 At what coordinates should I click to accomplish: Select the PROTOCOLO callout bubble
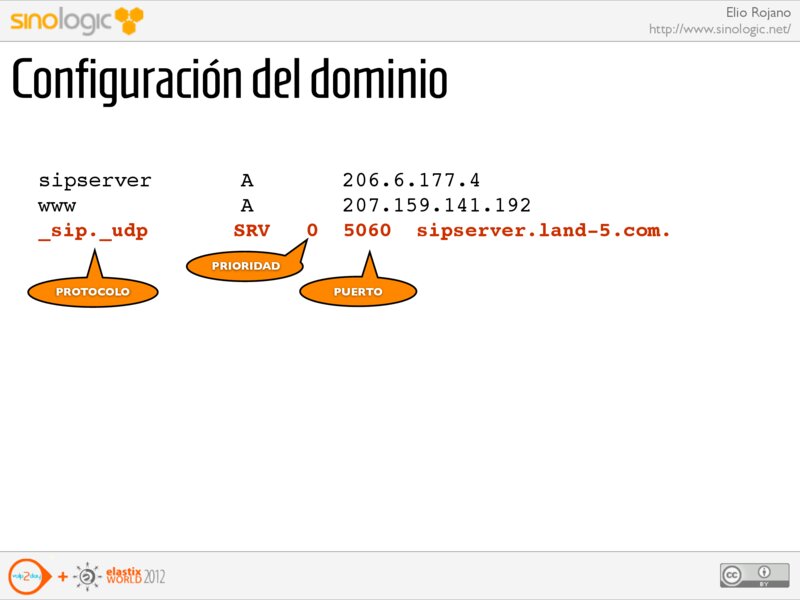click(x=92, y=291)
